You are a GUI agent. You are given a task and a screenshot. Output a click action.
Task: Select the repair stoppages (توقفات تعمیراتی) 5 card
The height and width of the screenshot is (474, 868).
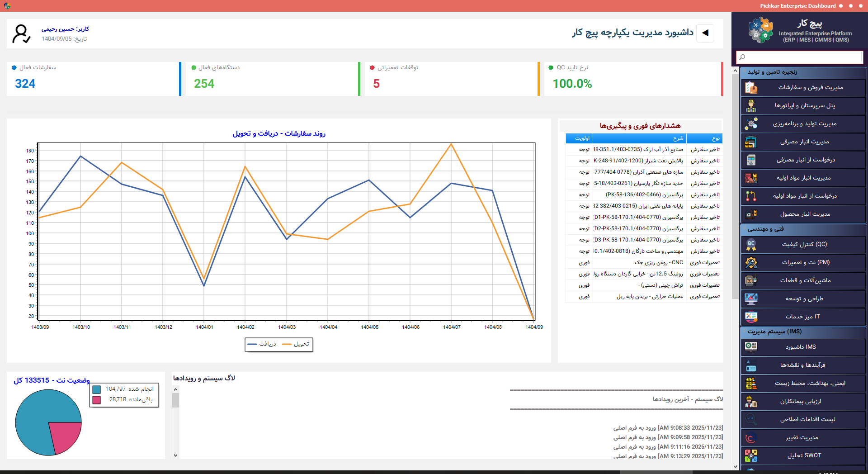point(452,79)
